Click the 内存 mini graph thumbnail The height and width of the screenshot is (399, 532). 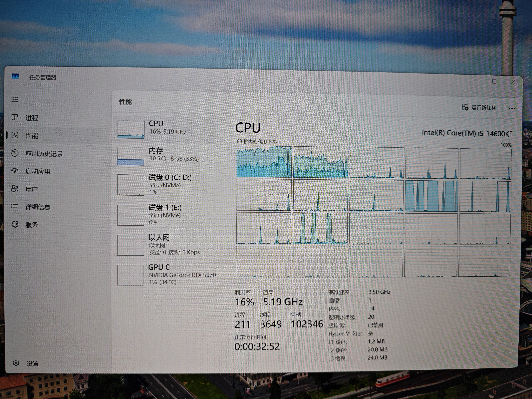tap(131, 156)
